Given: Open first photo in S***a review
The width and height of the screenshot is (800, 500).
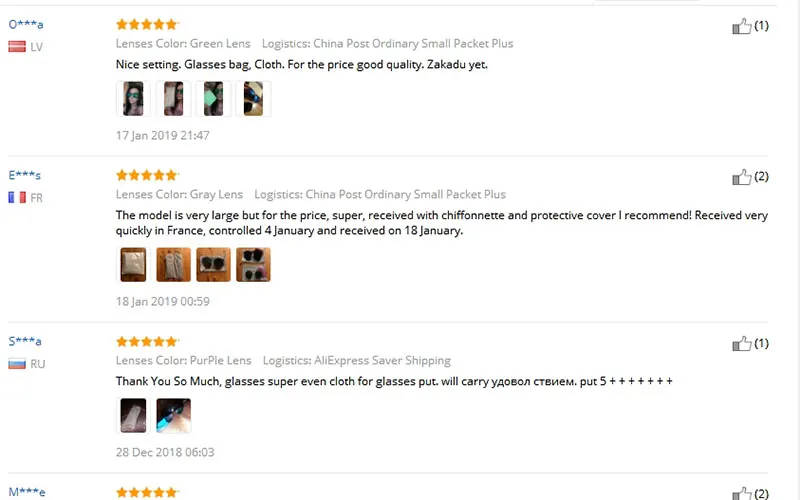Looking at the screenshot, I should click(133, 415).
